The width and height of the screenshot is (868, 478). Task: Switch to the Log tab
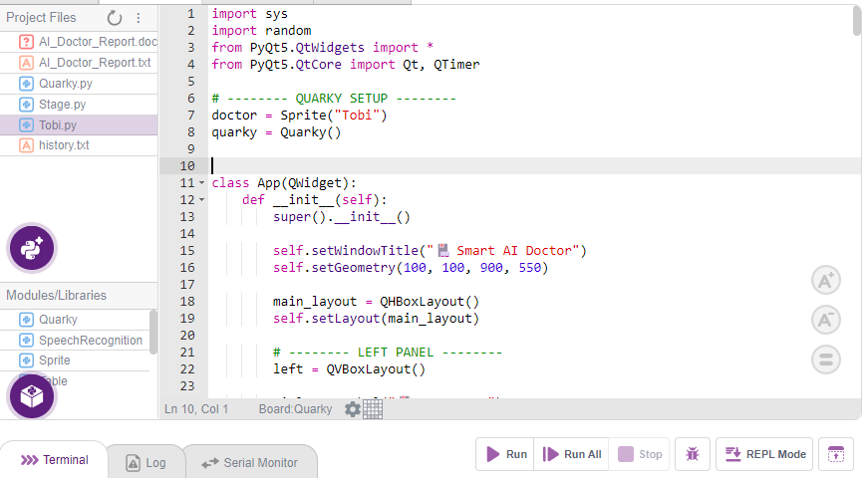(x=146, y=463)
